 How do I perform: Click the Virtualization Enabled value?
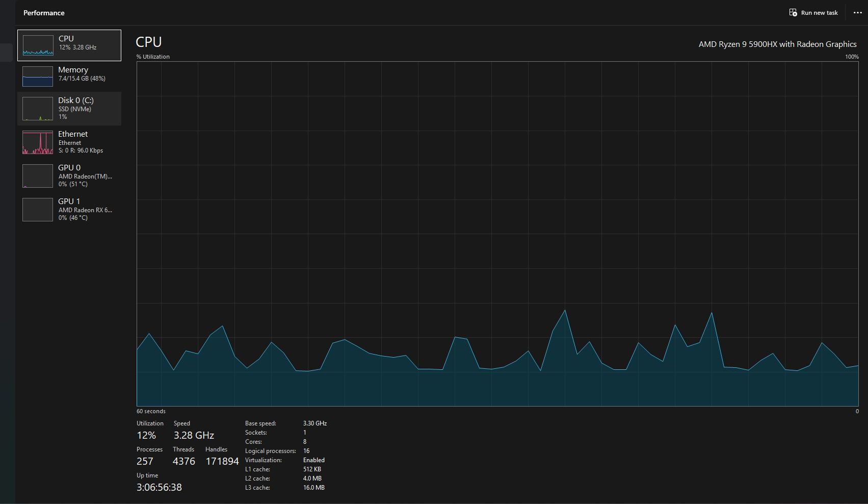314,460
